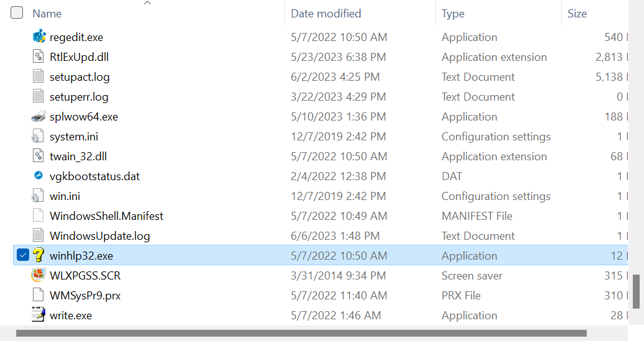Image resolution: width=644 pixels, height=341 pixels.
Task: Click the regedit.exe file icon
Action: point(39,37)
